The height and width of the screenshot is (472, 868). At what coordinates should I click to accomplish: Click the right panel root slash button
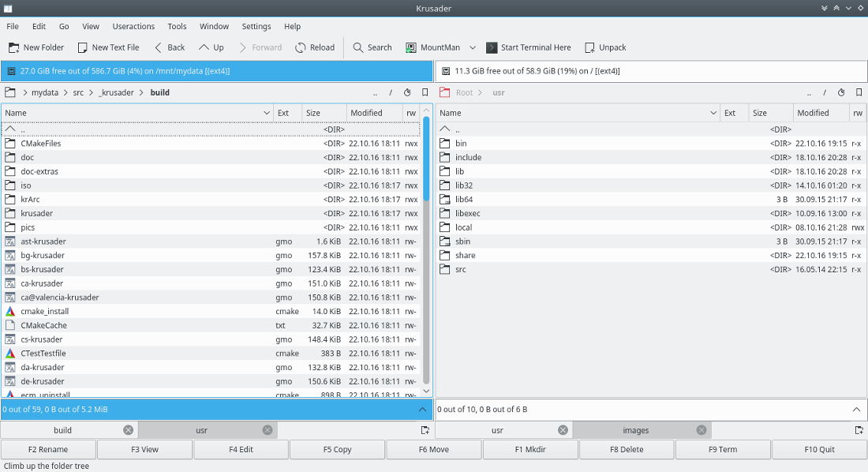825,92
